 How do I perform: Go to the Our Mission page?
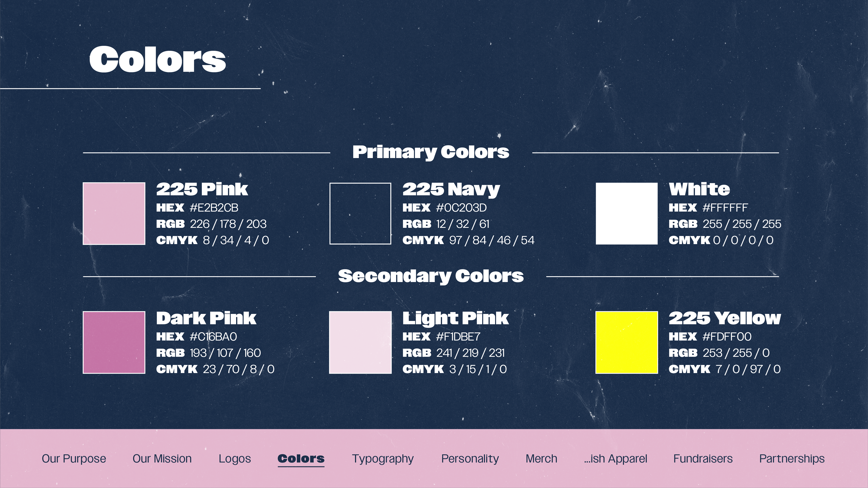[x=162, y=458]
